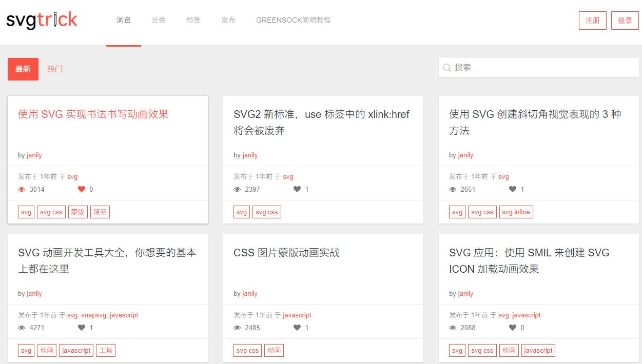Open article 使用 SVG 创建斜切角视觉表现的 3 种方法
The image size is (642, 364).
(535, 123)
